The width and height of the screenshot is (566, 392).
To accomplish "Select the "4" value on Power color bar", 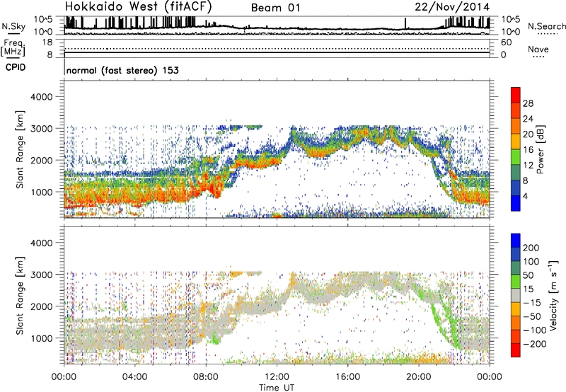I will click(525, 196).
